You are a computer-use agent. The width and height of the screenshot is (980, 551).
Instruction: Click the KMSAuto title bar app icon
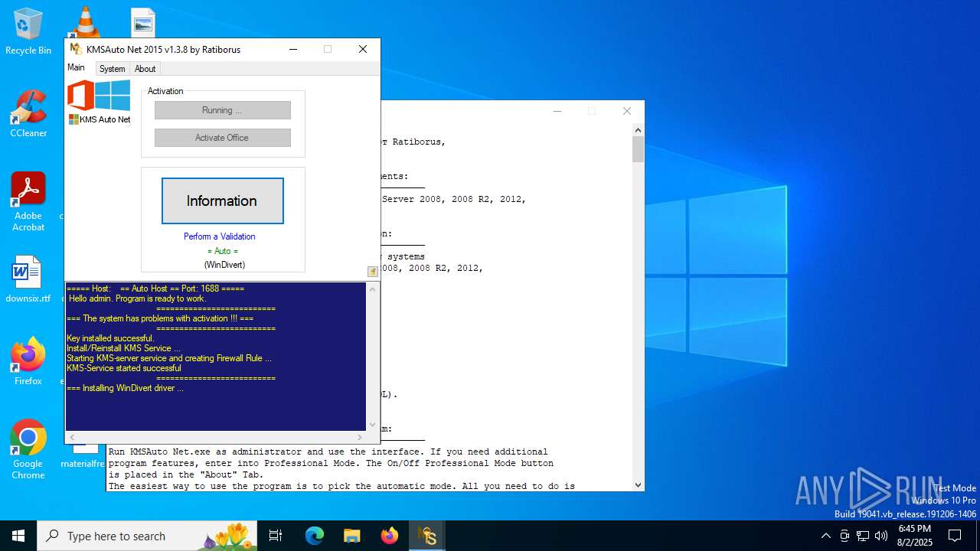click(75, 49)
